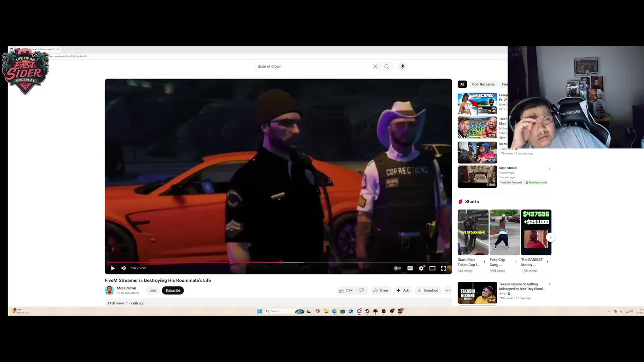Open options for 'Giant Man Takes Cop' short

tap(484, 262)
